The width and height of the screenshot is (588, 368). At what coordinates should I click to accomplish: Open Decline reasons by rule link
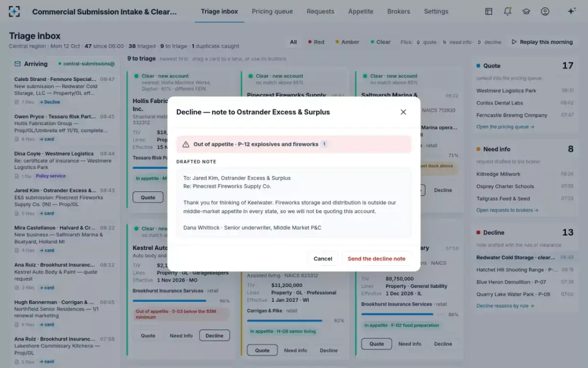(x=505, y=306)
